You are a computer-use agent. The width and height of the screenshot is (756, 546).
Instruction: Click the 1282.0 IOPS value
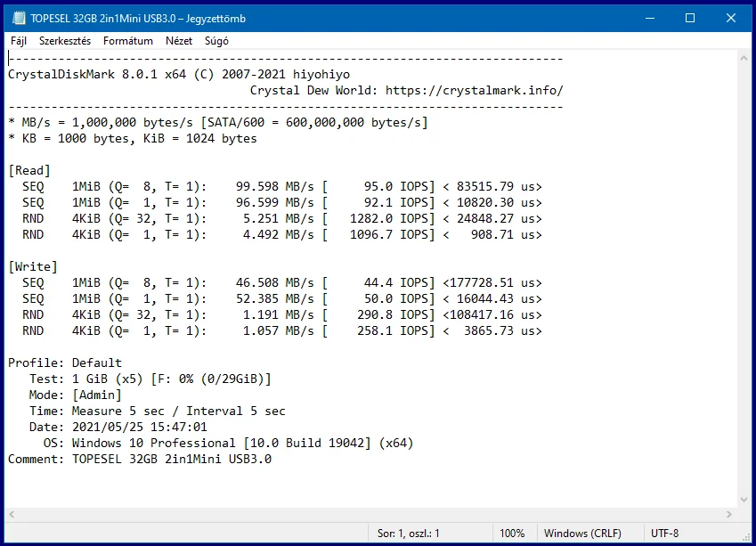point(388,218)
